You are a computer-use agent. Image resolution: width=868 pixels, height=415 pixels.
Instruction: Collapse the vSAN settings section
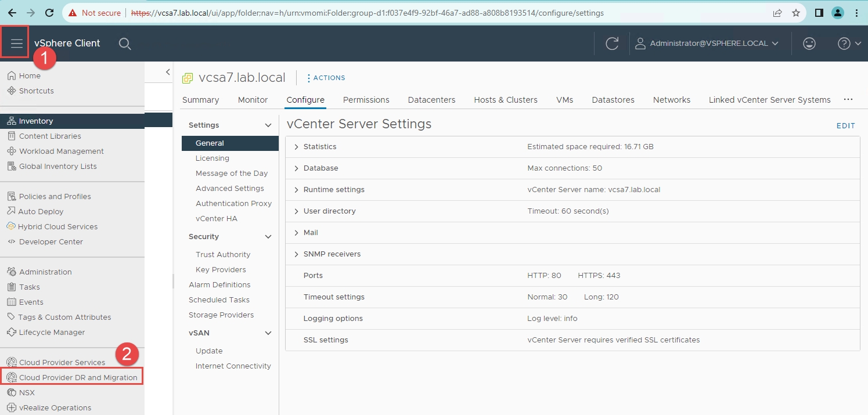[x=268, y=333]
